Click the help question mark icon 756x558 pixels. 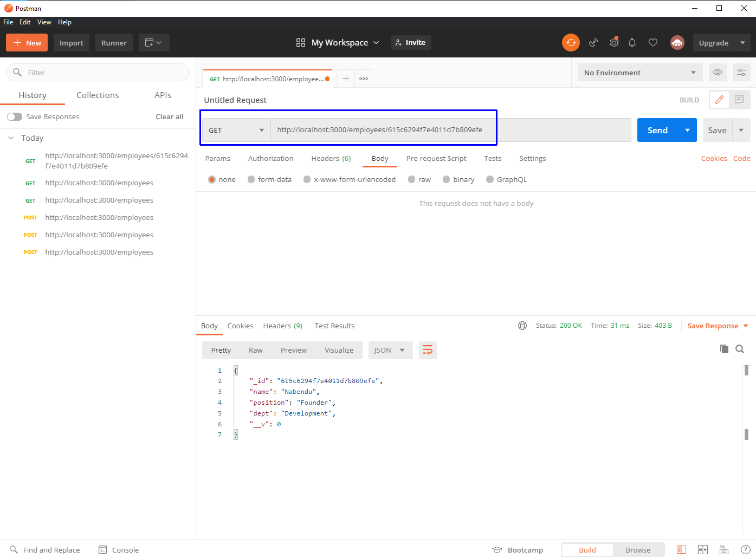[x=746, y=550]
